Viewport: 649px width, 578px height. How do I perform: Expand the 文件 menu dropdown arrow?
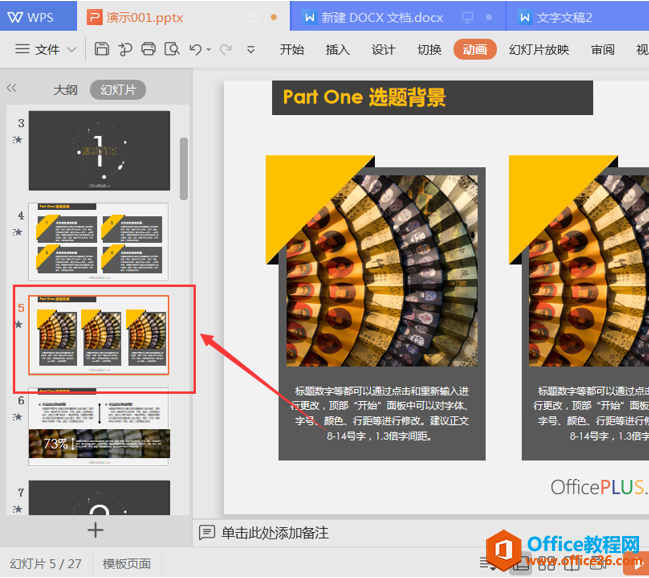tap(71, 50)
